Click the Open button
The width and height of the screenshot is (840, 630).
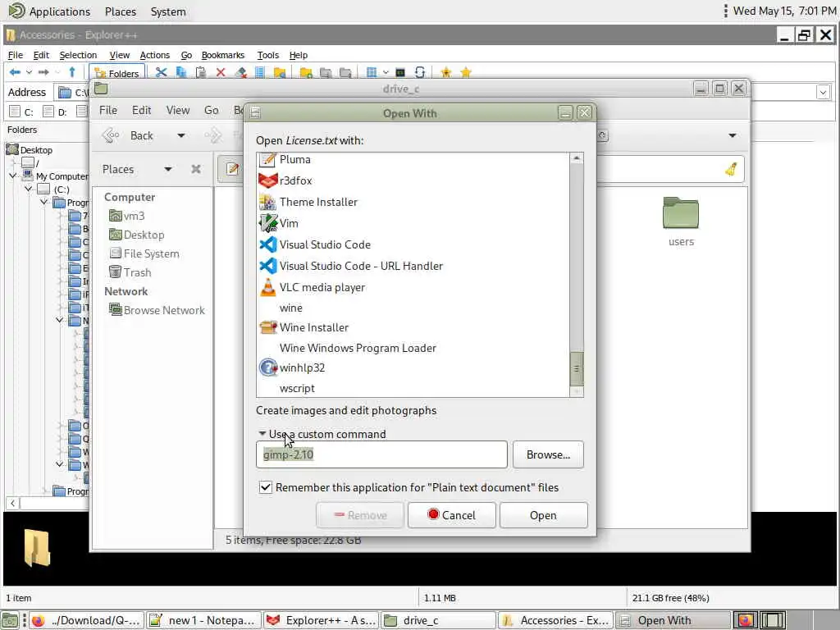(x=543, y=515)
